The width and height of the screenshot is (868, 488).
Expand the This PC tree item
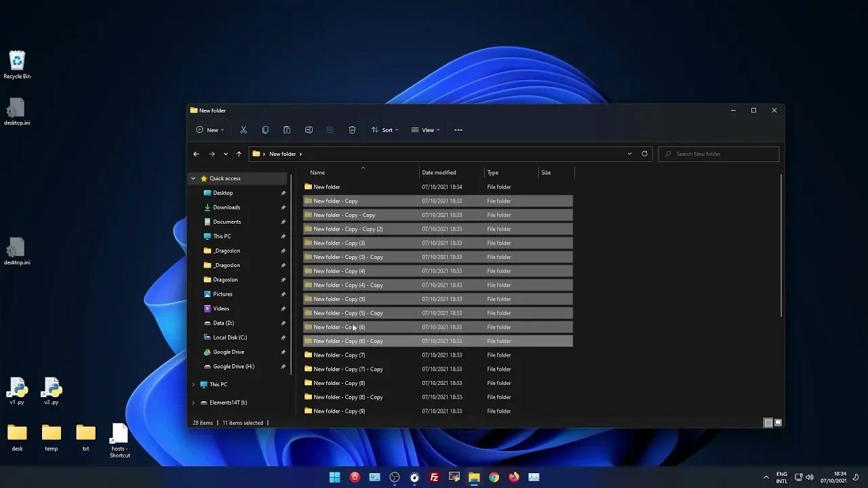pyautogui.click(x=193, y=384)
